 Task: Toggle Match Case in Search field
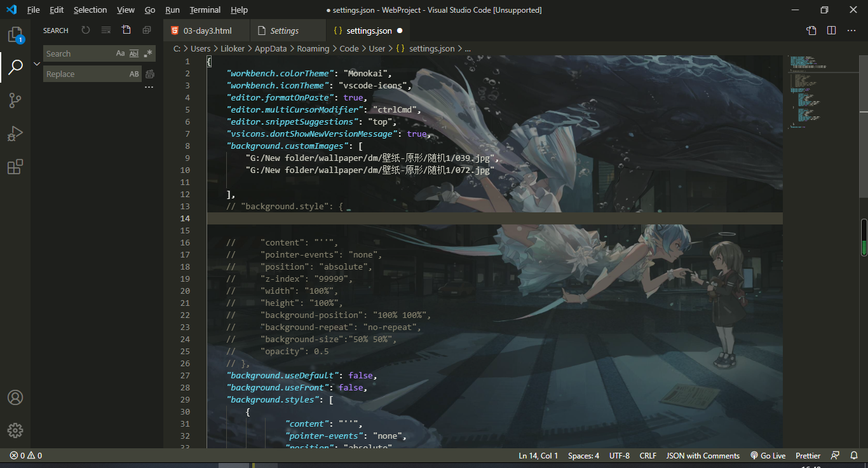click(121, 53)
